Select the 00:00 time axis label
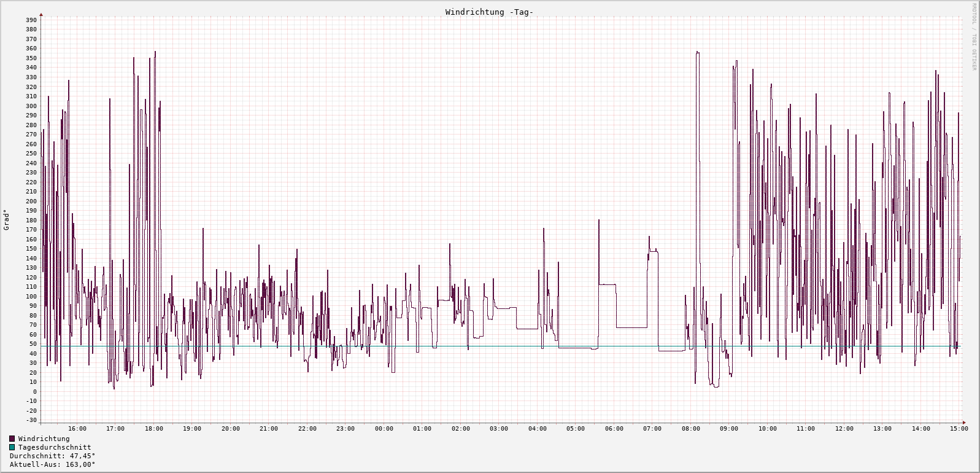The image size is (980, 473). click(x=384, y=429)
